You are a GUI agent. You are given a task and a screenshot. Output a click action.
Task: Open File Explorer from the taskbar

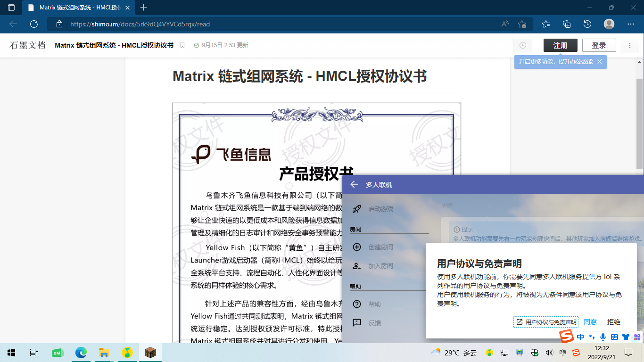pos(104,352)
